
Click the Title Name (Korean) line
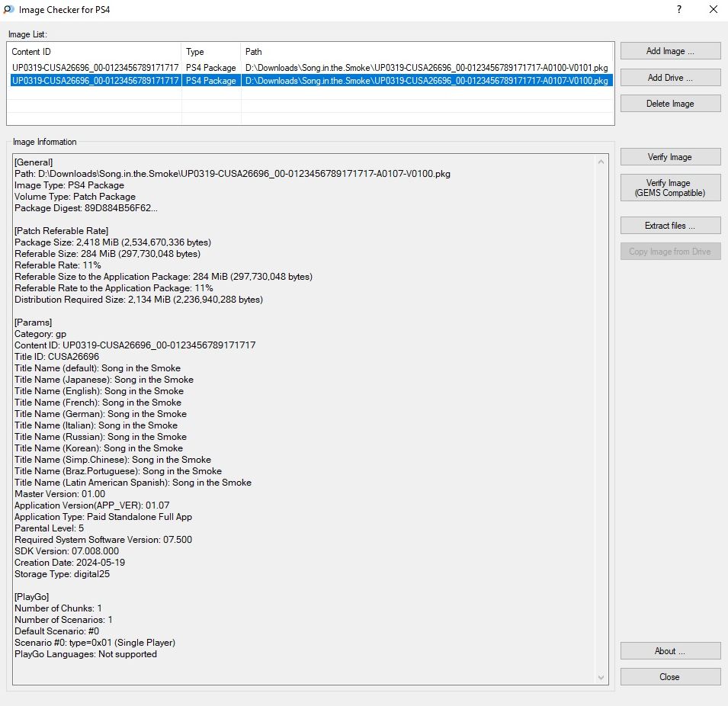pos(98,448)
